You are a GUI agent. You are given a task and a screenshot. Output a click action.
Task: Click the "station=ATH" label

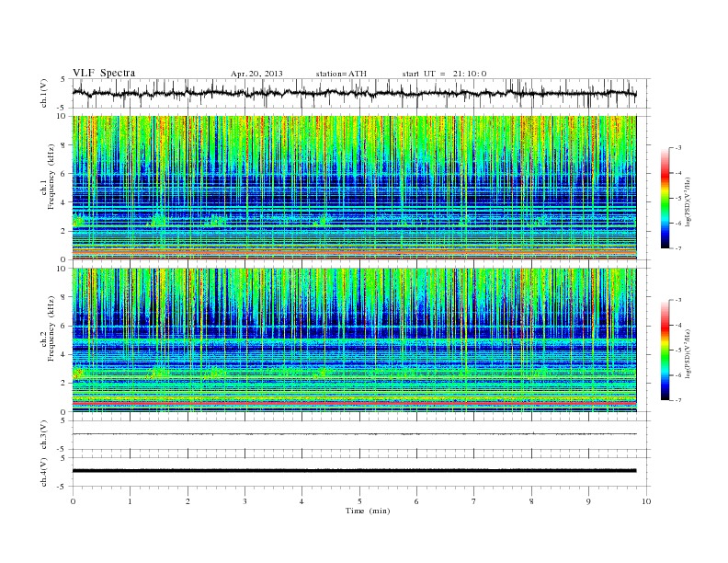click(x=341, y=74)
